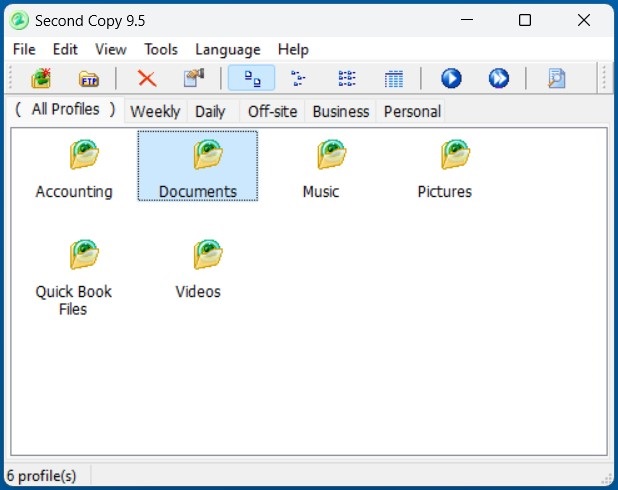Select the Pictures profile icon
The image size is (618, 490).
455,154
